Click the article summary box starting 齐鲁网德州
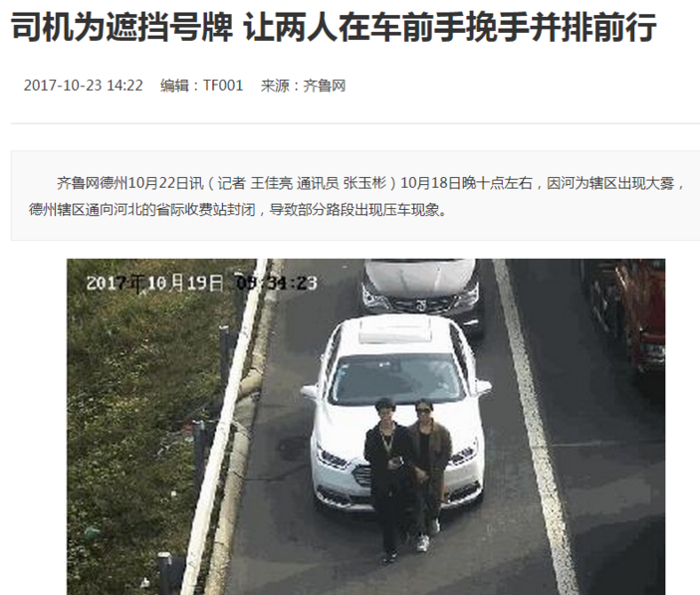The image size is (700, 595). [x=355, y=196]
